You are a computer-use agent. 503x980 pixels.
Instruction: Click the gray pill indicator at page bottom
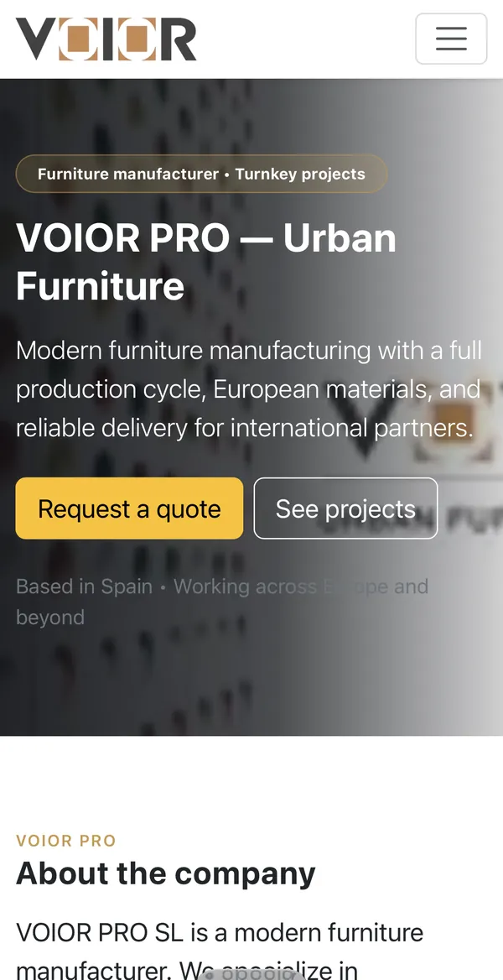[x=251, y=975]
